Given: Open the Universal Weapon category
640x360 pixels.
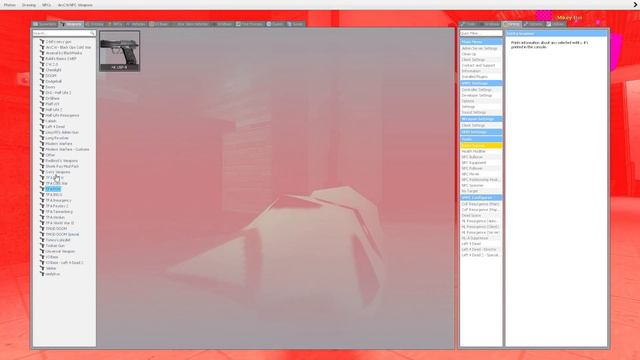Looking at the screenshot, I should pyautogui.click(x=60, y=251).
